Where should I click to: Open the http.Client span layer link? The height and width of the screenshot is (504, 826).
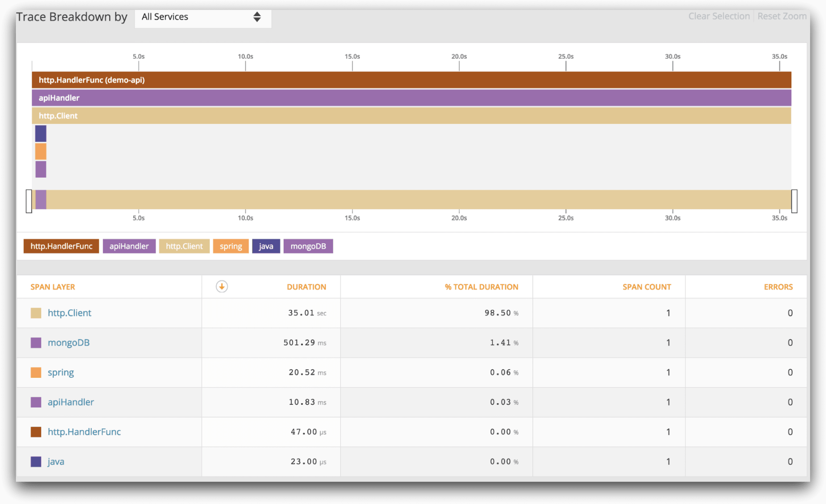70,313
